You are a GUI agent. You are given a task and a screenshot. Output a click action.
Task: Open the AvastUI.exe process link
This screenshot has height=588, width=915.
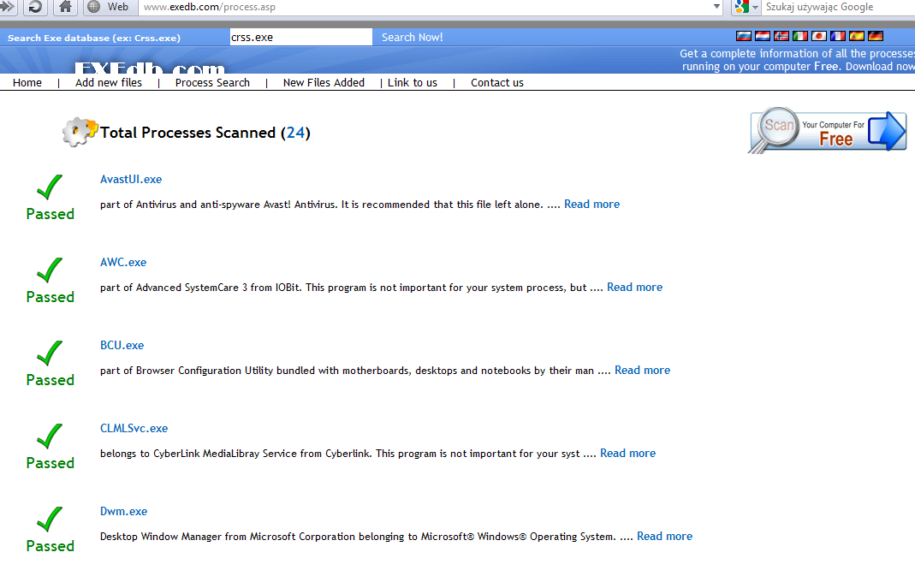[x=131, y=180]
